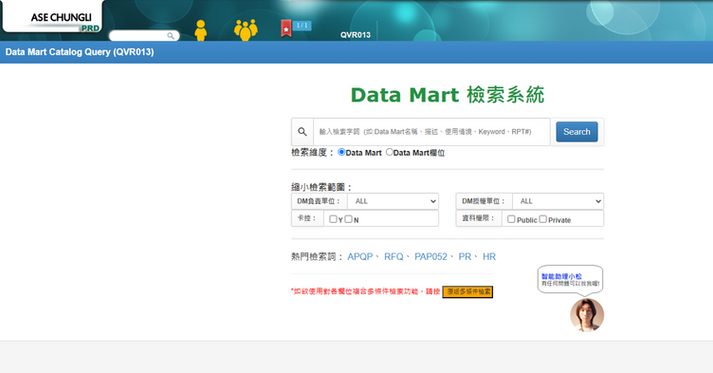Click the QVR013 header tab
The image size is (713, 373).
[x=355, y=35]
